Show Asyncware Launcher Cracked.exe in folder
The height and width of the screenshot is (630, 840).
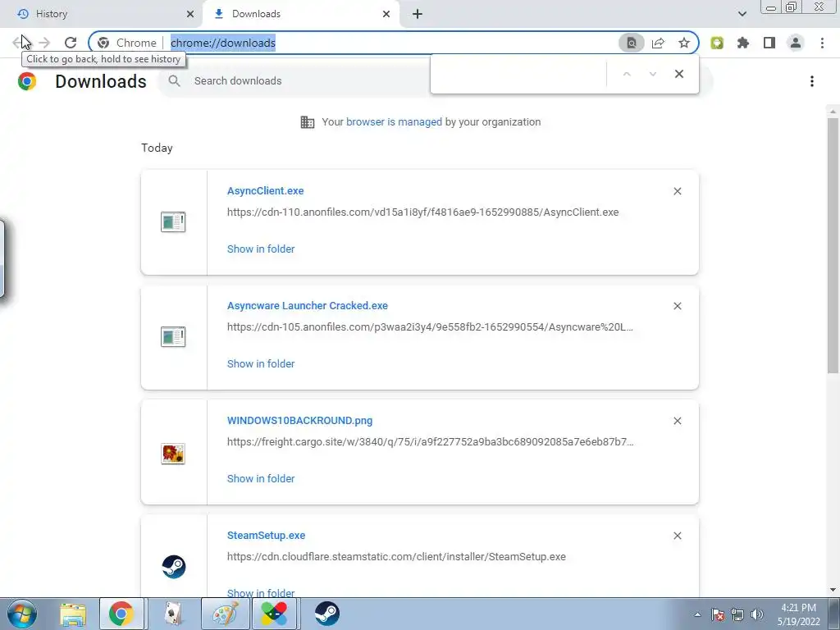[261, 363]
